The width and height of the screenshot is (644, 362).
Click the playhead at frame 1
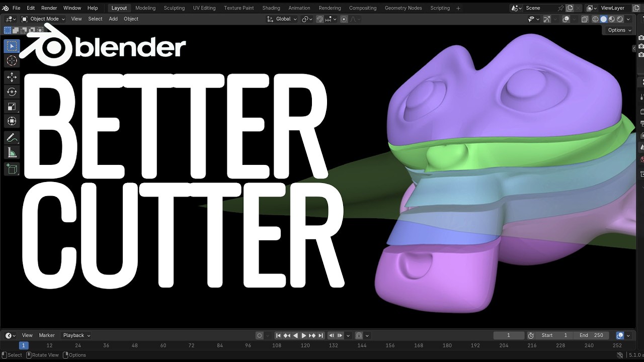click(x=23, y=345)
